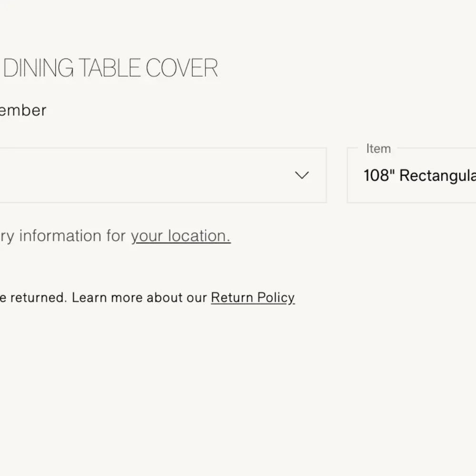Follow the 'your location.' link
The height and width of the screenshot is (476, 476).
pyautogui.click(x=181, y=236)
